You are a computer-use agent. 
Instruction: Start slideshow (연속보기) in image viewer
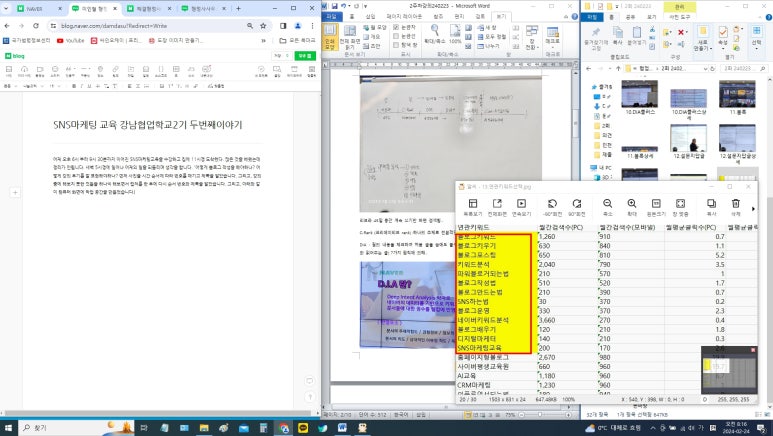[521, 207]
